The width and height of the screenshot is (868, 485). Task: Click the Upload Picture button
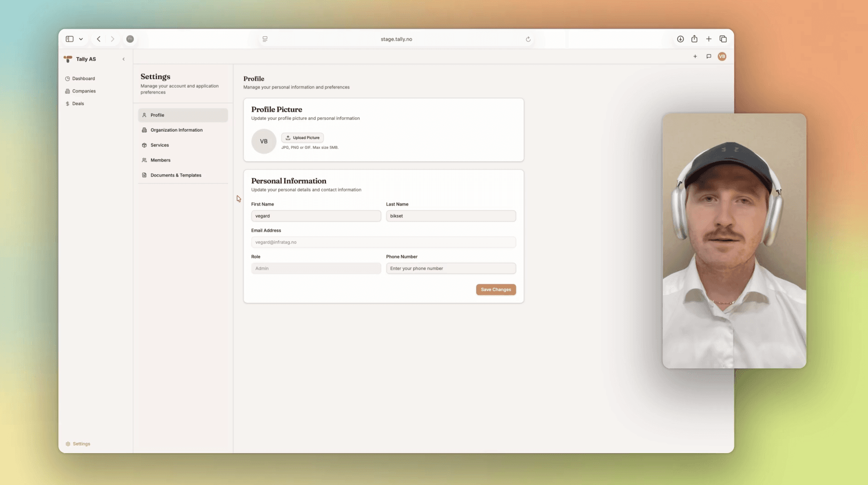(x=303, y=138)
